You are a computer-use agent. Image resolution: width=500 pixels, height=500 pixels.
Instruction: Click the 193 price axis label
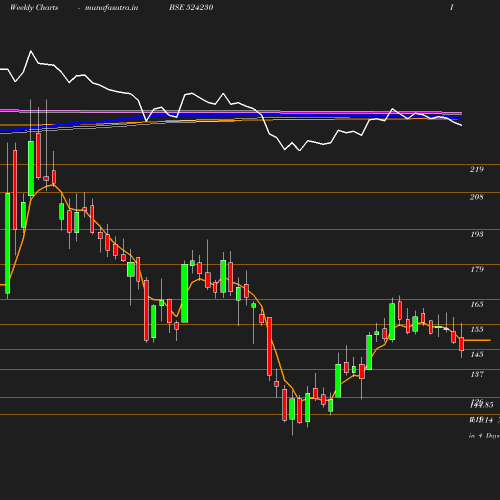click(477, 234)
